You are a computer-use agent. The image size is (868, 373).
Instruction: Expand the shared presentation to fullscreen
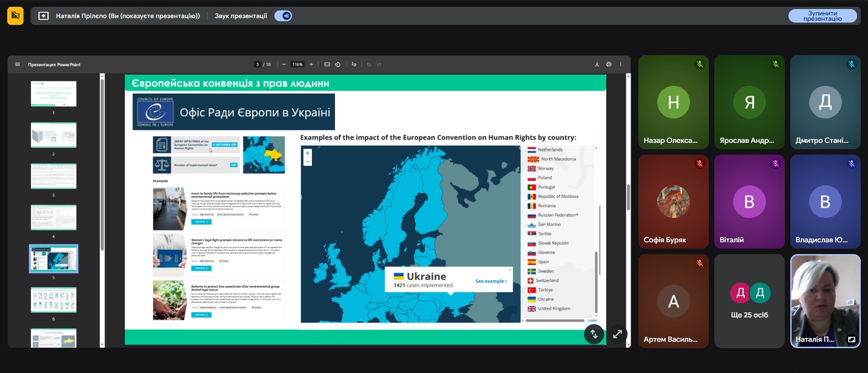click(x=617, y=335)
